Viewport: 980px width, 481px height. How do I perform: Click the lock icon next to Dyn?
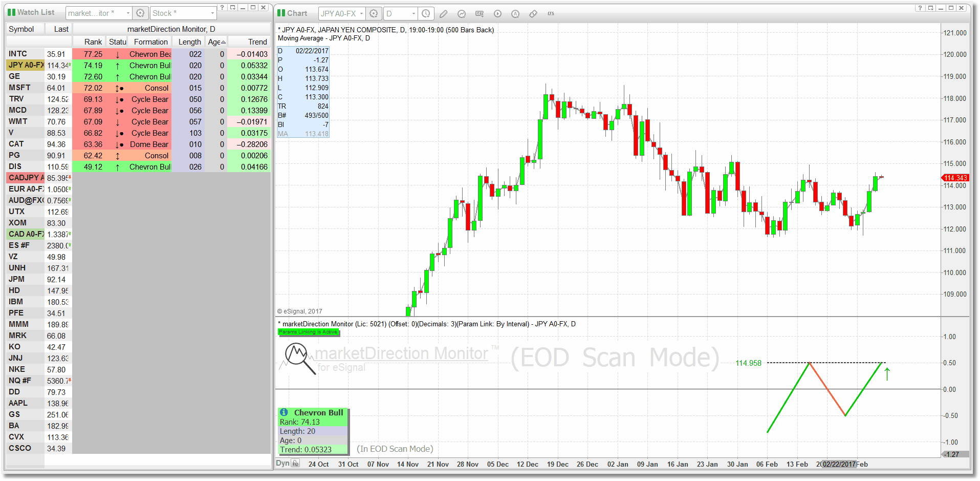pos(295,463)
